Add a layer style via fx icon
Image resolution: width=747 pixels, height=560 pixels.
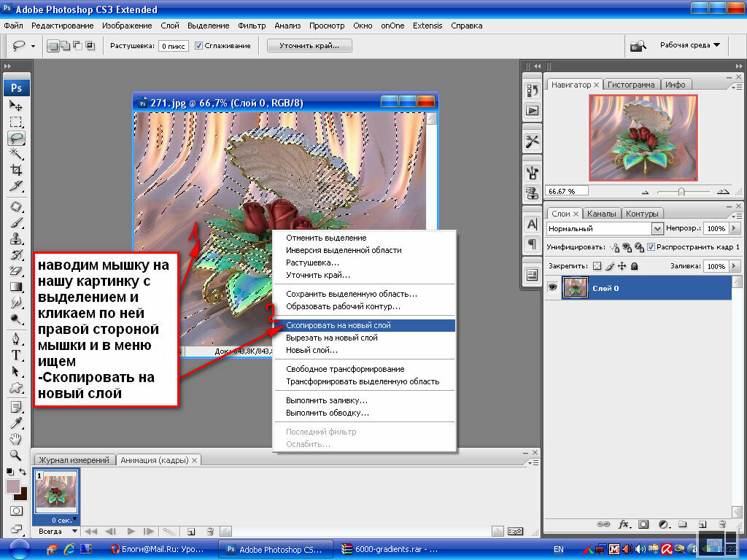coord(624,524)
